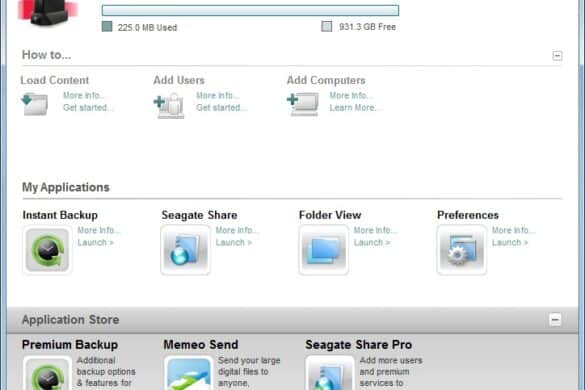585x390 pixels.
Task: Launch Seagate Share
Action: click(234, 243)
